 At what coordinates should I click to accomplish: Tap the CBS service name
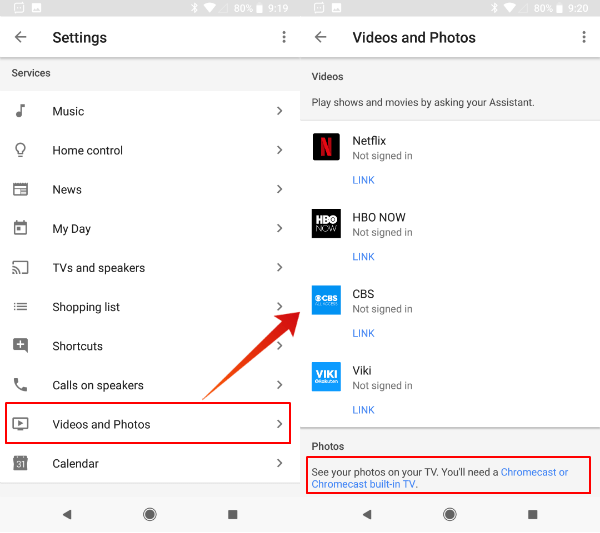363,294
